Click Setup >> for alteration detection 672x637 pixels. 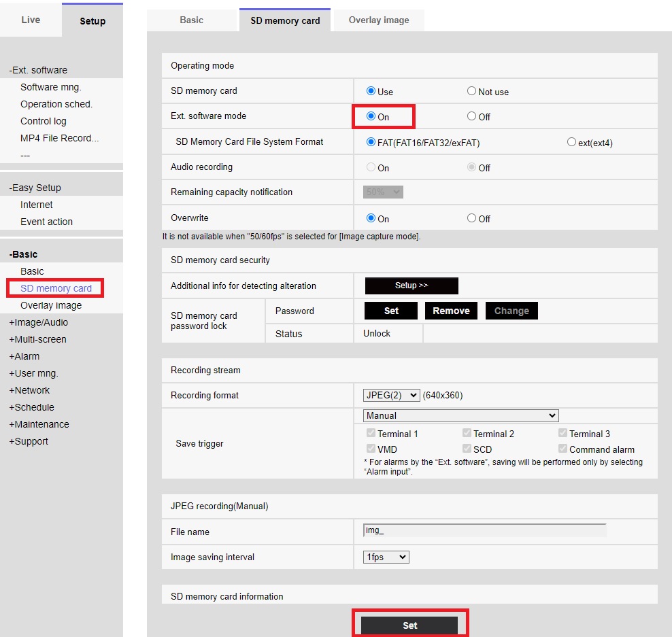411,286
